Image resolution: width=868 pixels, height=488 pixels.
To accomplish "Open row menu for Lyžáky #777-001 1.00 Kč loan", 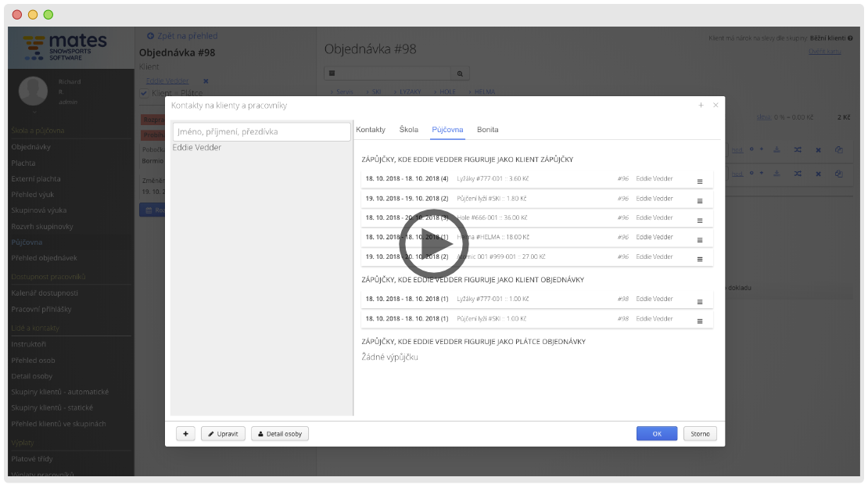I will 700,302.
